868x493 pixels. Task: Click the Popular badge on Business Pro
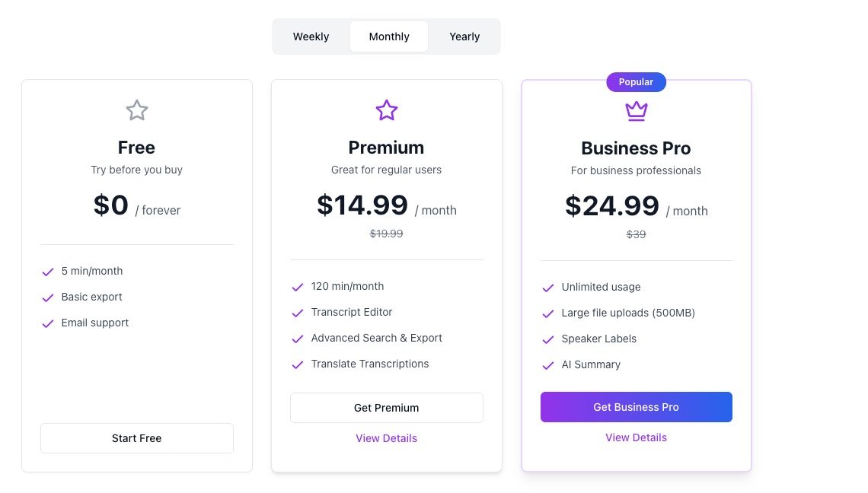click(636, 82)
